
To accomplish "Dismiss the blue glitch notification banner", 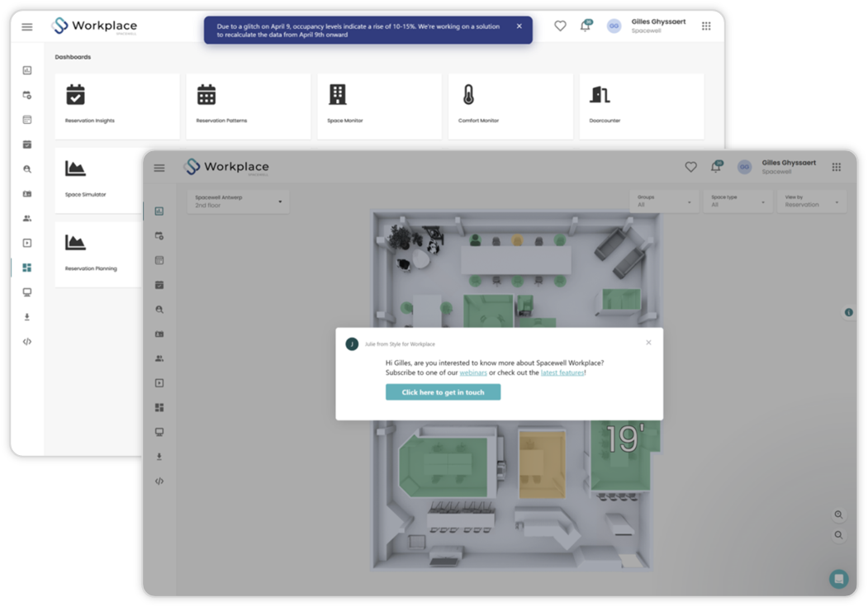I will [x=519, y=26].
